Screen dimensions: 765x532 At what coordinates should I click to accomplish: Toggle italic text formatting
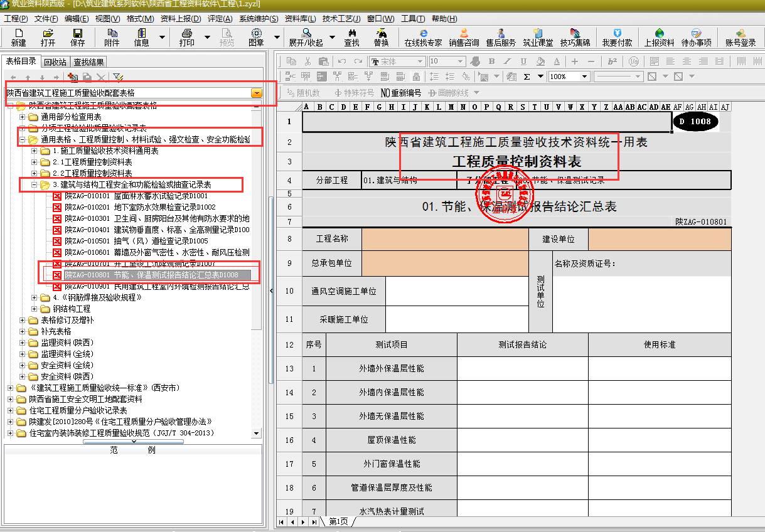(508, 61)
